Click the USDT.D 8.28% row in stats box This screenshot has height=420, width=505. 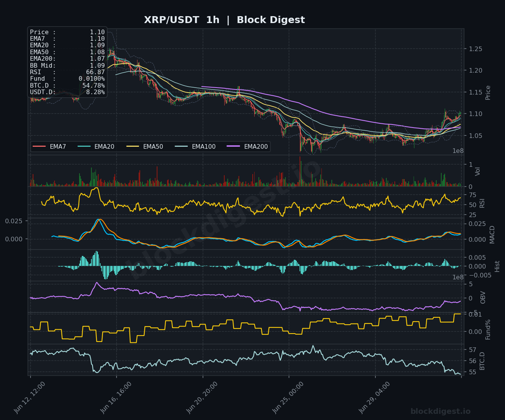pos(67,92)
